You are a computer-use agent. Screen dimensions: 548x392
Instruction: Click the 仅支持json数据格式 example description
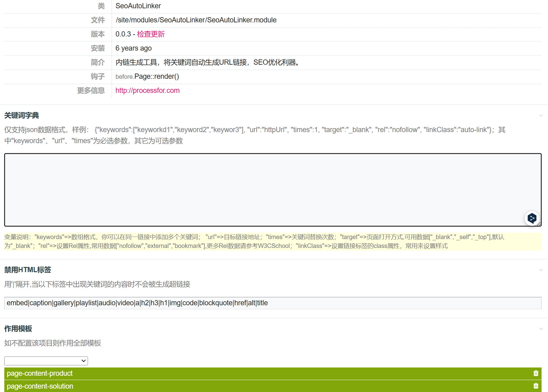tap(255, 135)
